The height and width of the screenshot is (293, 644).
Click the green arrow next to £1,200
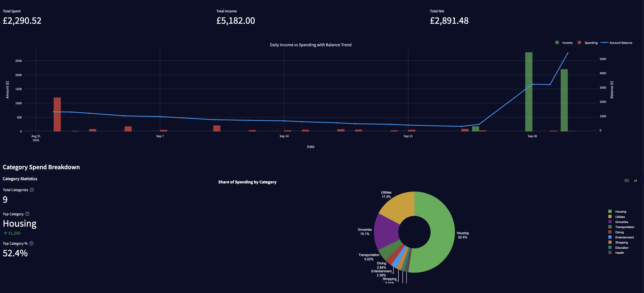coord(5,233)
